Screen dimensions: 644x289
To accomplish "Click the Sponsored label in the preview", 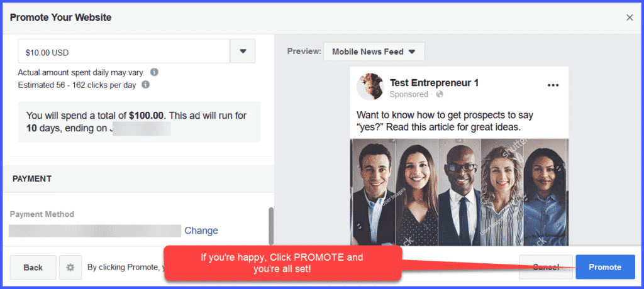I will tap(409, 94).
